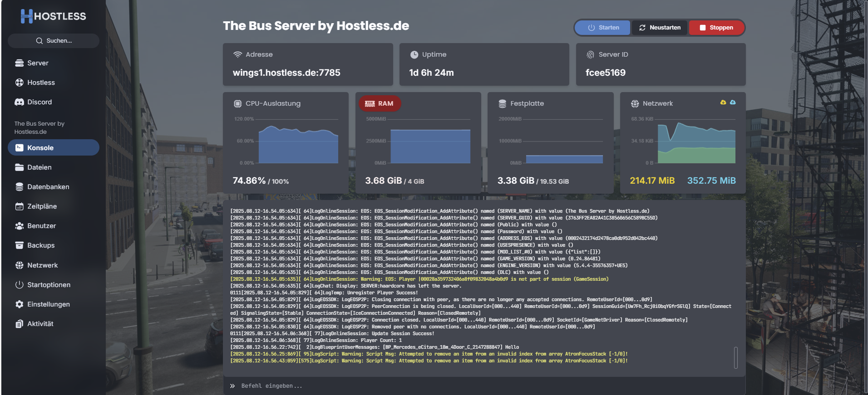The width and height of the screenshot is (868, 395).
Task: Open Benutzer users page
Action: [54, 226]
